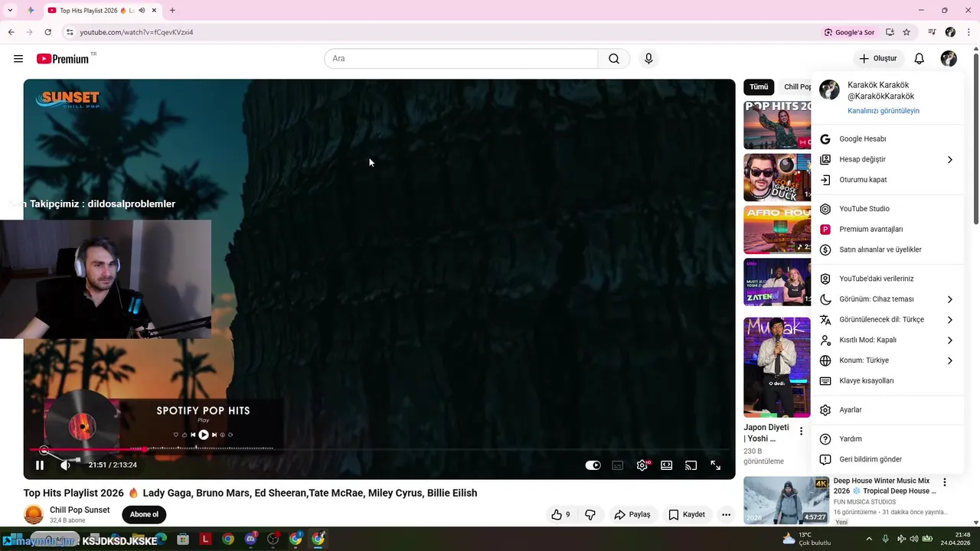Screen dimensions: 980x551
Task: Expand Kısıtlı Mod: Kapalı option
Action: point(887,340)
